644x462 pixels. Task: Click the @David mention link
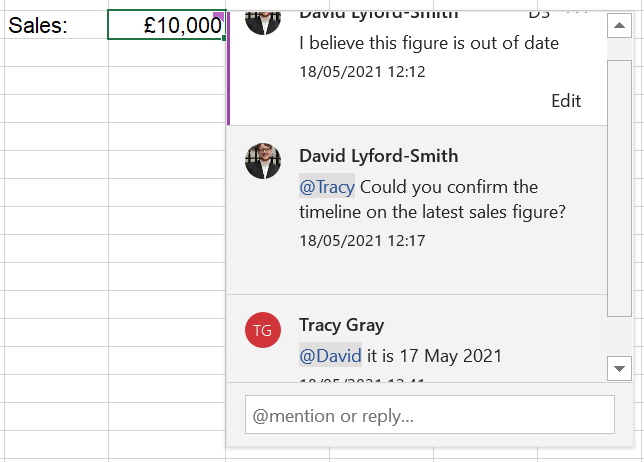[x=330, y=356]
